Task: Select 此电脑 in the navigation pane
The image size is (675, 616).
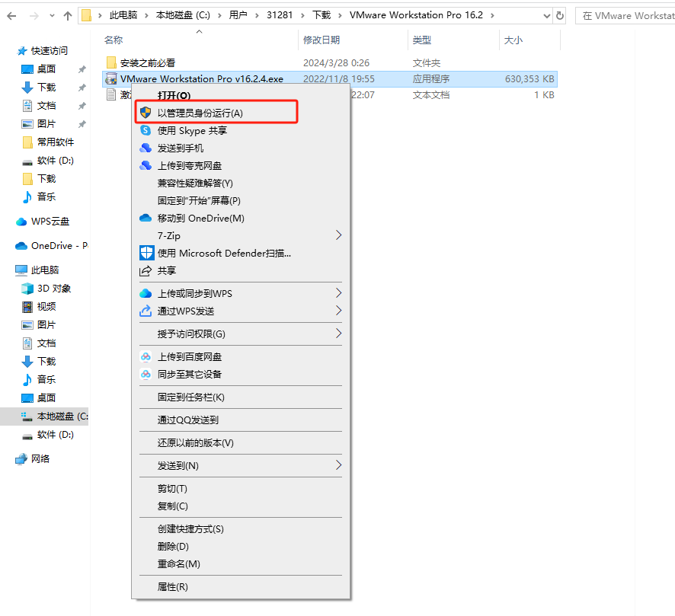Action: [45, 270]
